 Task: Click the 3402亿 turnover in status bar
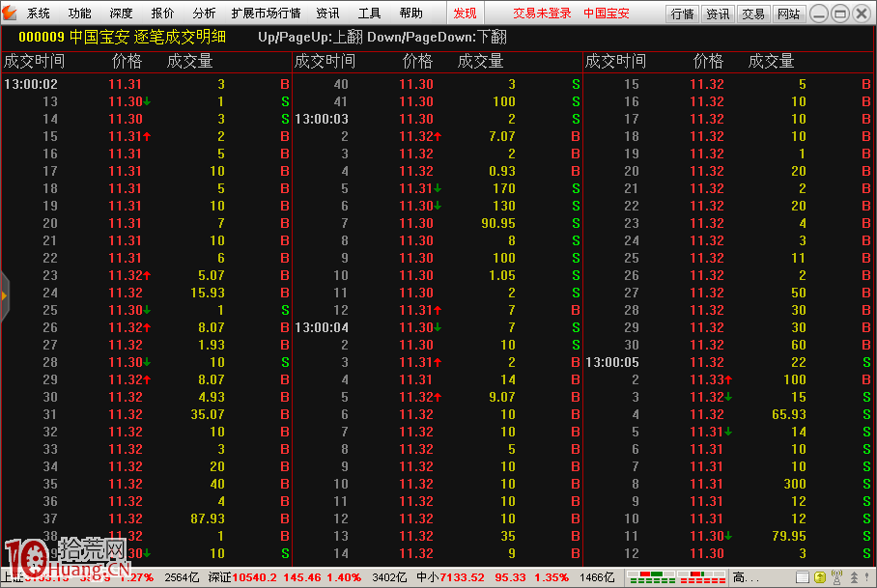coord(389,577)
